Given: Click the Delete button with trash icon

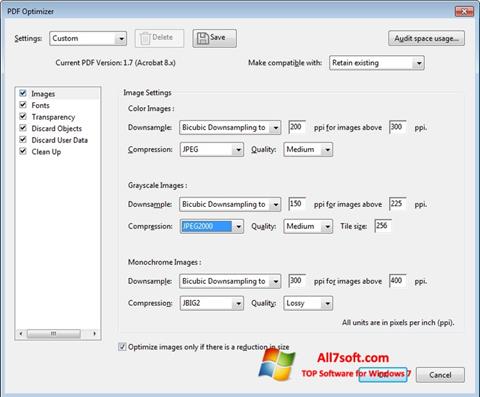Looking at the screenshot, I should coord(159,38).
